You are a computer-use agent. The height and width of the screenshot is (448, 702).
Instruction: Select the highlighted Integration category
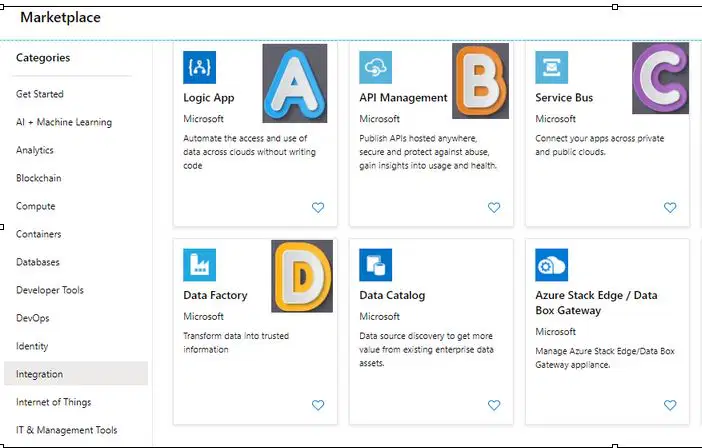click(76, 373)
